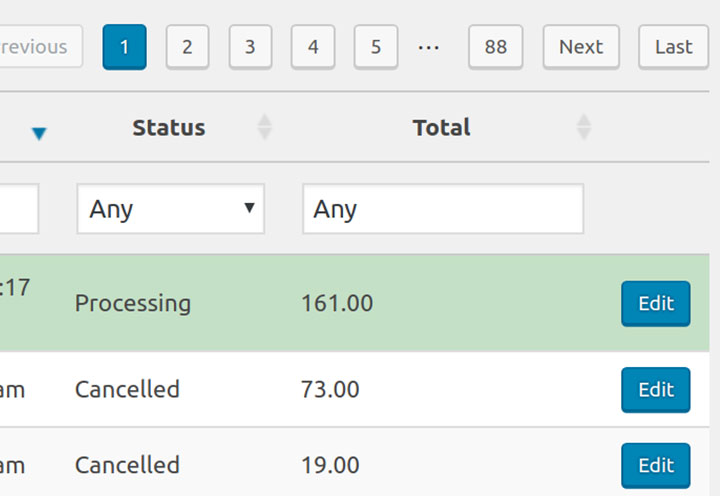Go to page 4
Screen dimensions: 720x496
313,47
